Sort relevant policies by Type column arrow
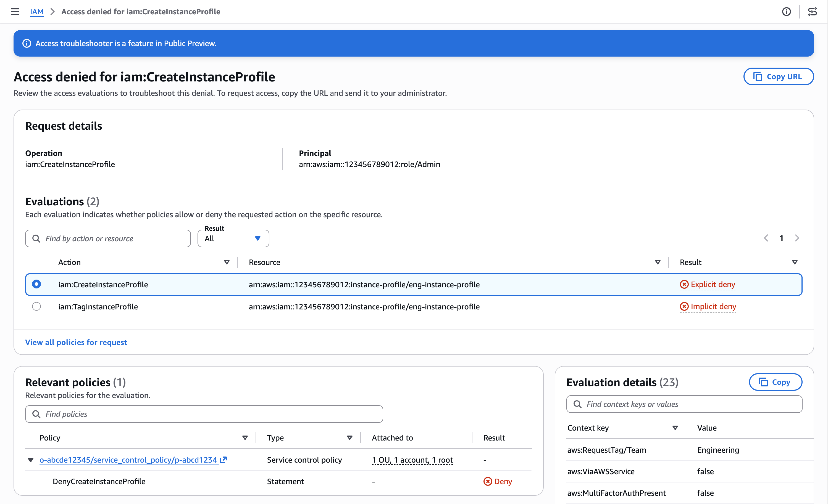 point(350,438)
